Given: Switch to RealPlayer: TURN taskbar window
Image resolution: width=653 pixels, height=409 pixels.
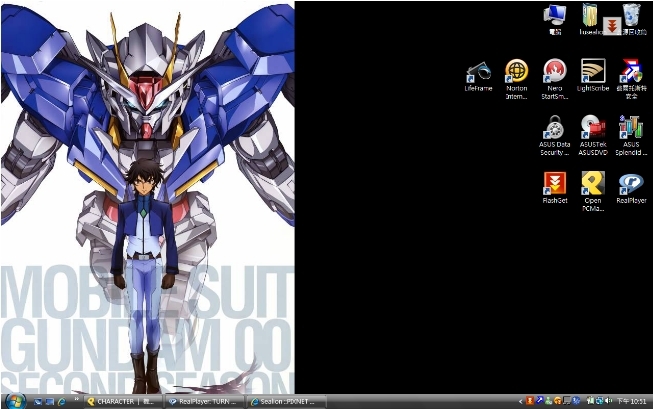Looking at the screenshot, I should coord(205,402).
